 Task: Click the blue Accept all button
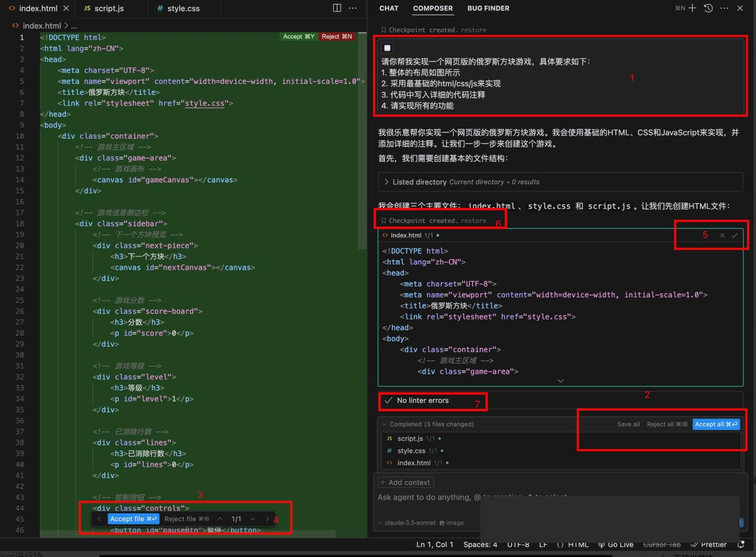click(x=716, y=424)
